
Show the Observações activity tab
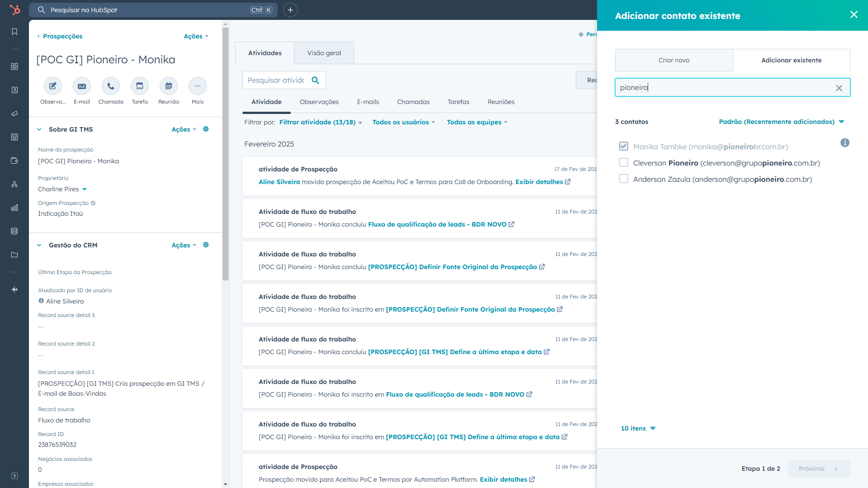(319, 102)
